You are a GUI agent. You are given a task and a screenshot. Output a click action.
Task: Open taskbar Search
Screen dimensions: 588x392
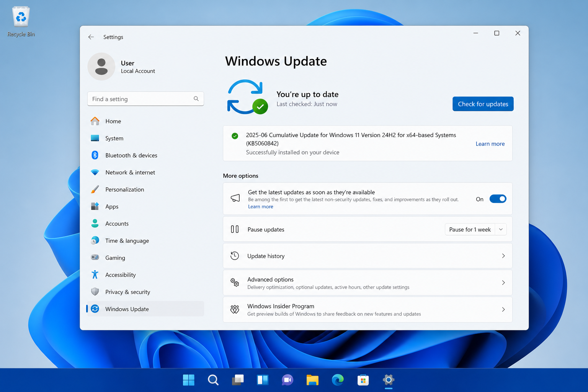(213, 380)
